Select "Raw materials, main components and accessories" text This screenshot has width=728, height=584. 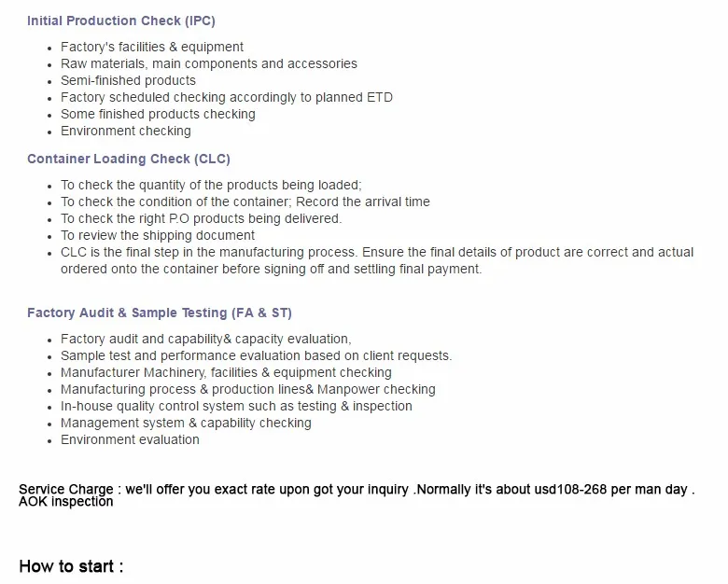click(x=209, y=63)
